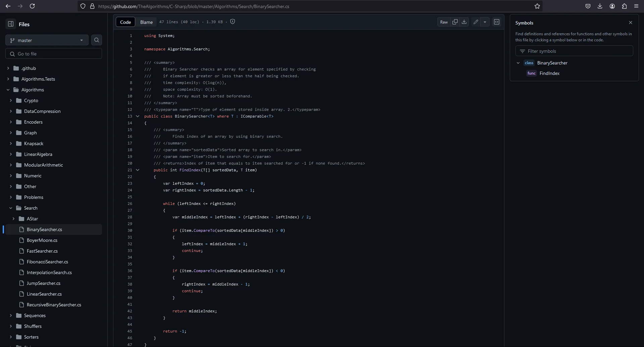Switch to the Code tab
The width and height of the screenshot is (644, 347).
click(x=126, y=22)
